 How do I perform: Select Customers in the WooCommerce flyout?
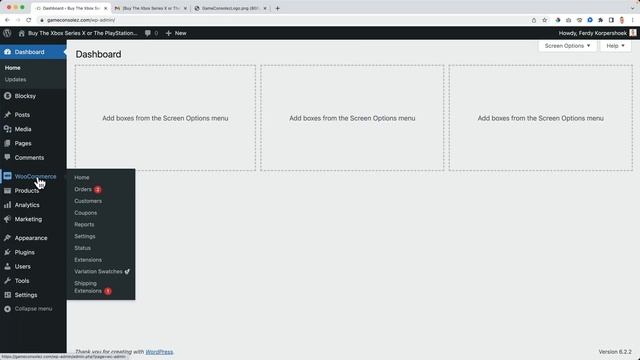(88, 201)
